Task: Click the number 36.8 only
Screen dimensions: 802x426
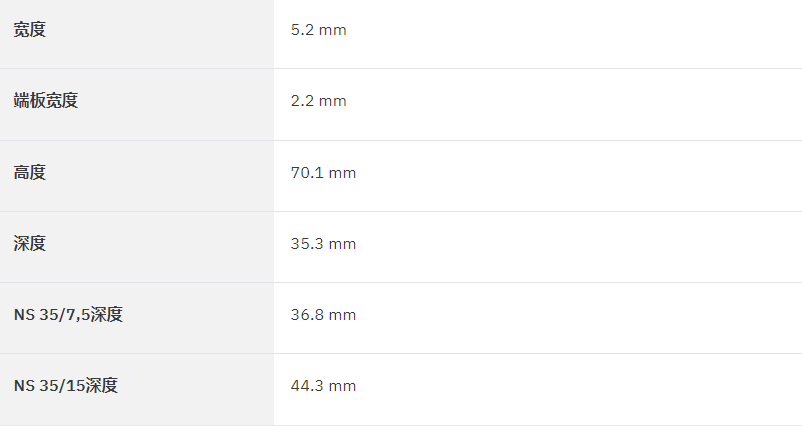Action: click(307, 315)
